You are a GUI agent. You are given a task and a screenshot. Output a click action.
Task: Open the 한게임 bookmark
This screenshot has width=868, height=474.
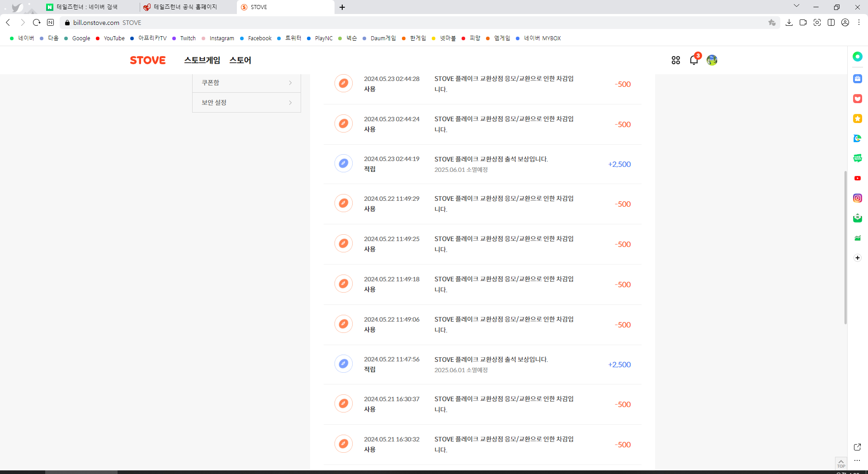[x=414, y=38]
